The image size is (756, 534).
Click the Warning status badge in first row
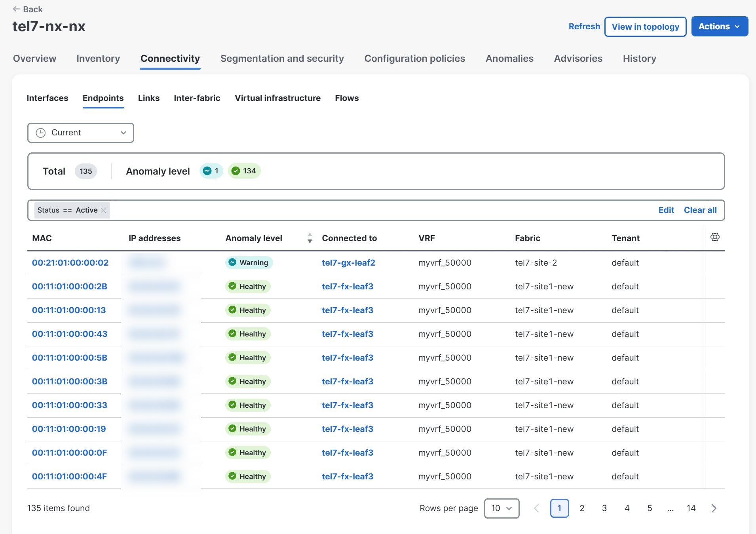coord(249,263)
